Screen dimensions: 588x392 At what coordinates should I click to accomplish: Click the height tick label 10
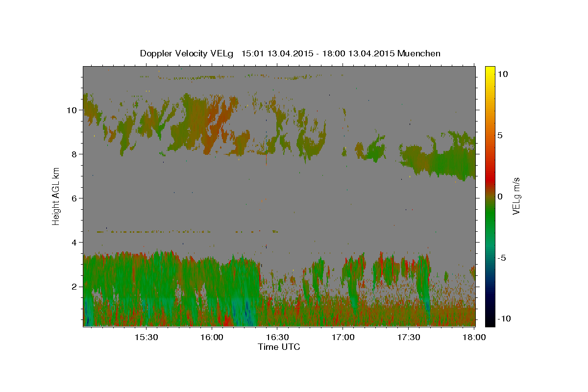pyautogui.click(x=73, y=110)
